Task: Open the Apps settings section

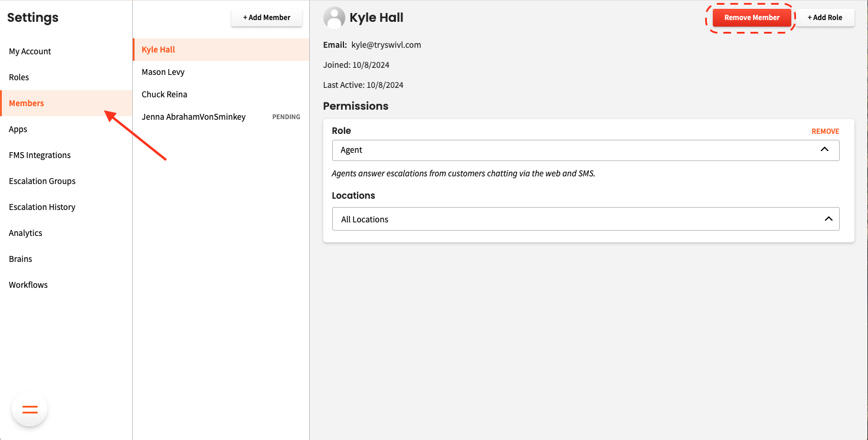Action: [x=18, y=129]
